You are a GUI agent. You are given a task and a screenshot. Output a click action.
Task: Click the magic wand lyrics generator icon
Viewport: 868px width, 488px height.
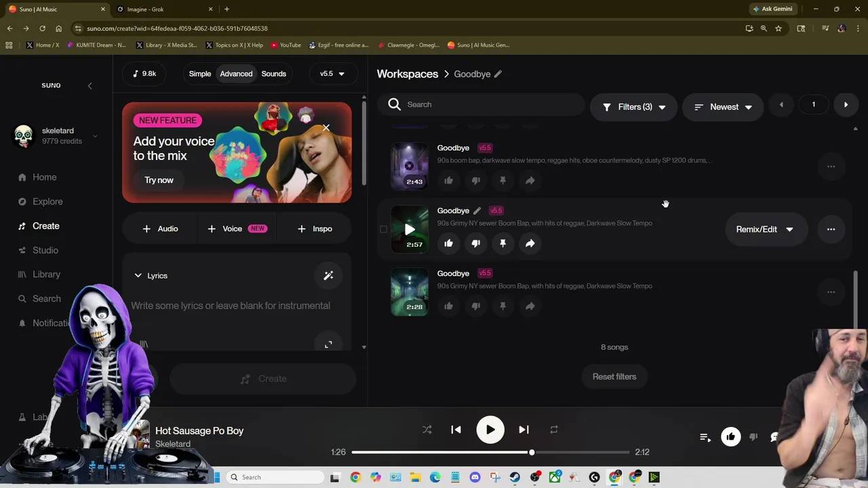[x=328, y=276]
